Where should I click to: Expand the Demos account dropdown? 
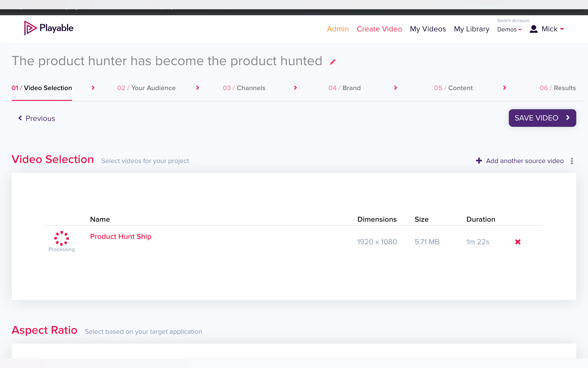click(x=509, y=29)
